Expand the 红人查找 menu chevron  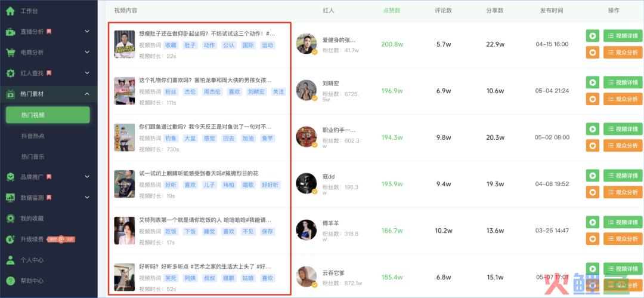click(86, 73)
